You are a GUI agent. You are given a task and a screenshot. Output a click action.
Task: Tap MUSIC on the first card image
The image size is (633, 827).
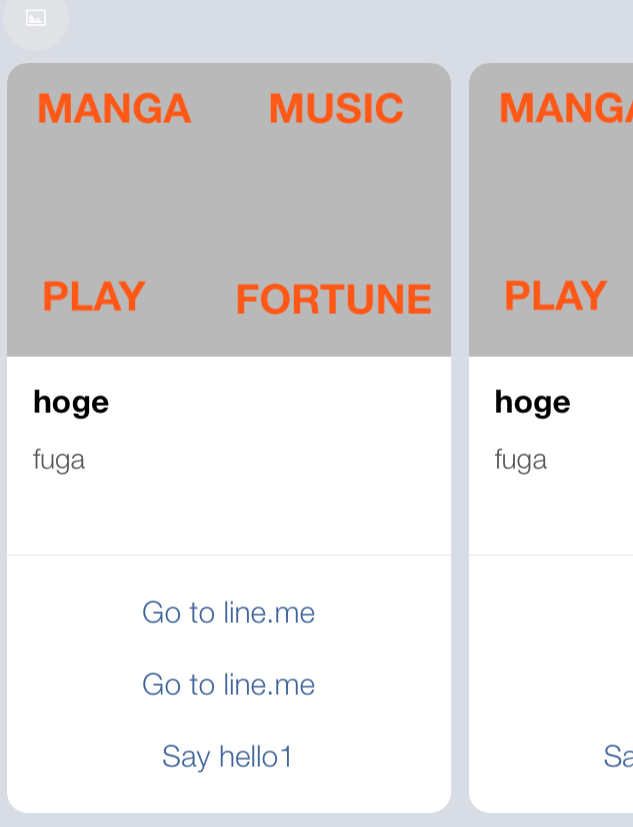click(x=336, y=109)
